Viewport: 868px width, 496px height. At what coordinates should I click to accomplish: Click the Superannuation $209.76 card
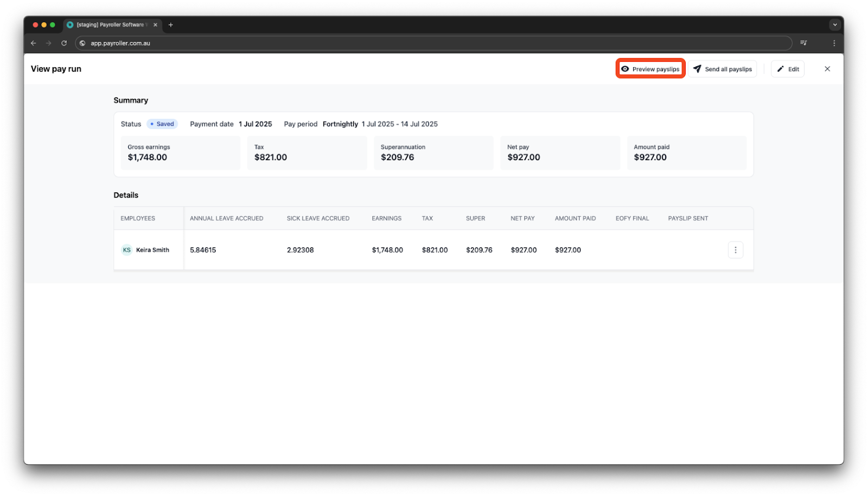click(x=433, y=153)
